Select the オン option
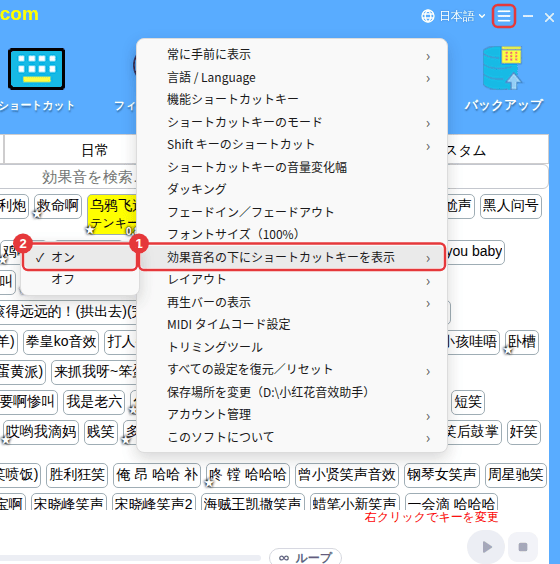 [x=80, y=257]
